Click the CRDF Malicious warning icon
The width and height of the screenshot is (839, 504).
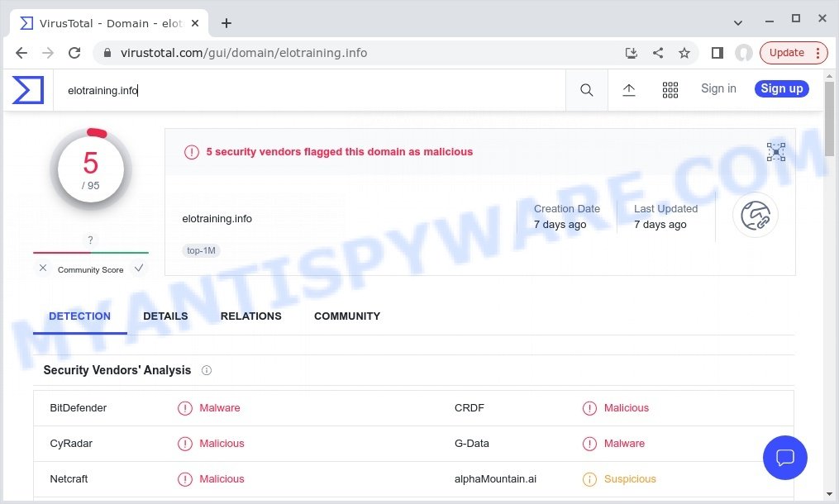(x=589, y=408)
